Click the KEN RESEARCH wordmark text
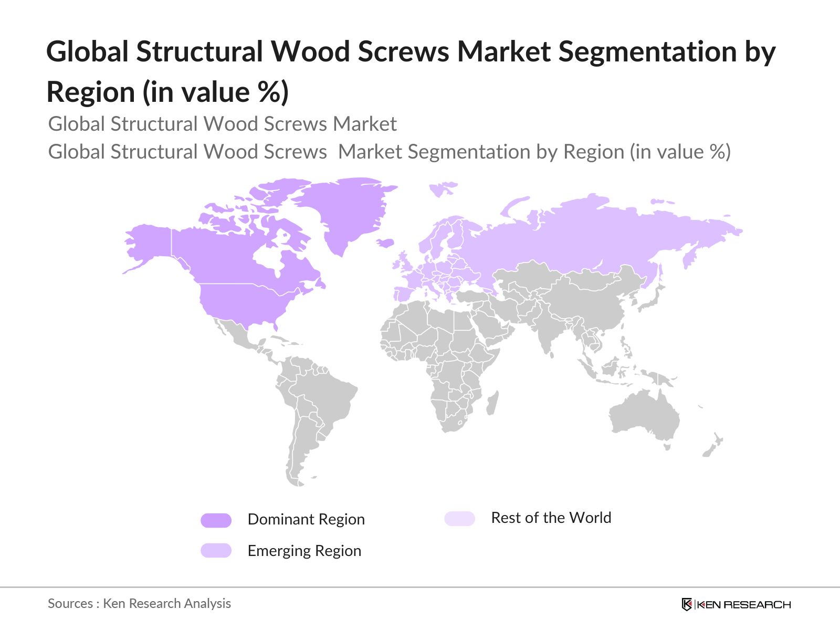The width and height of the screenshot is (840, 630). (x=743, y=605)
